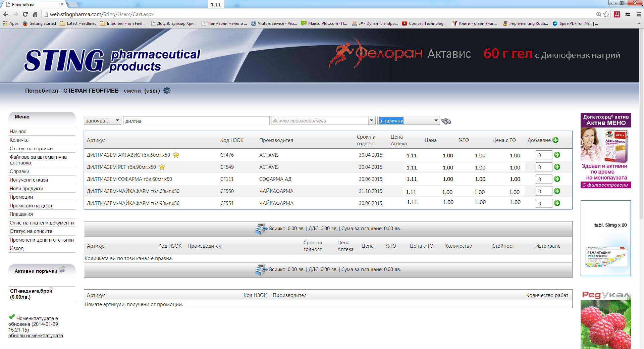644x349 pixels.
Task: Open Статус на описите link
Action: (x=31, y=231)
